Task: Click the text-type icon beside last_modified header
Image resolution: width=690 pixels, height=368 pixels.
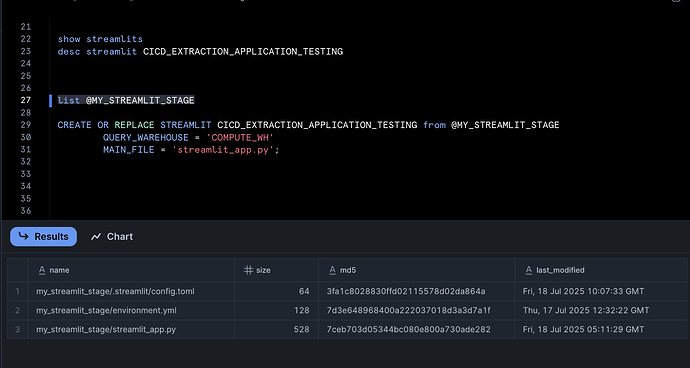Action: point(529,270)
